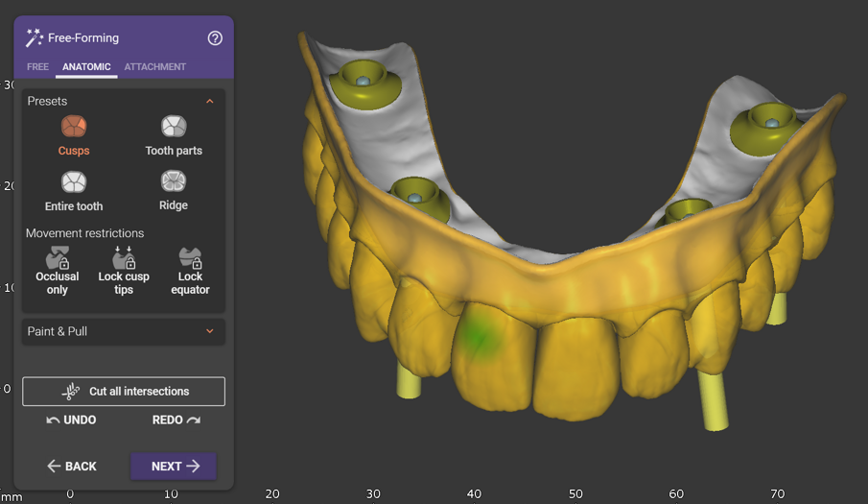Enable Lock cusp tips restriction
This screenshot has height=504, width=868.
[x=124, y=257]
